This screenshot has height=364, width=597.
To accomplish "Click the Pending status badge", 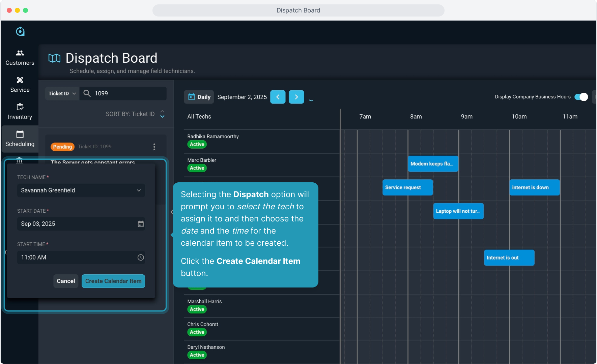I will click(x=62, y=147).
